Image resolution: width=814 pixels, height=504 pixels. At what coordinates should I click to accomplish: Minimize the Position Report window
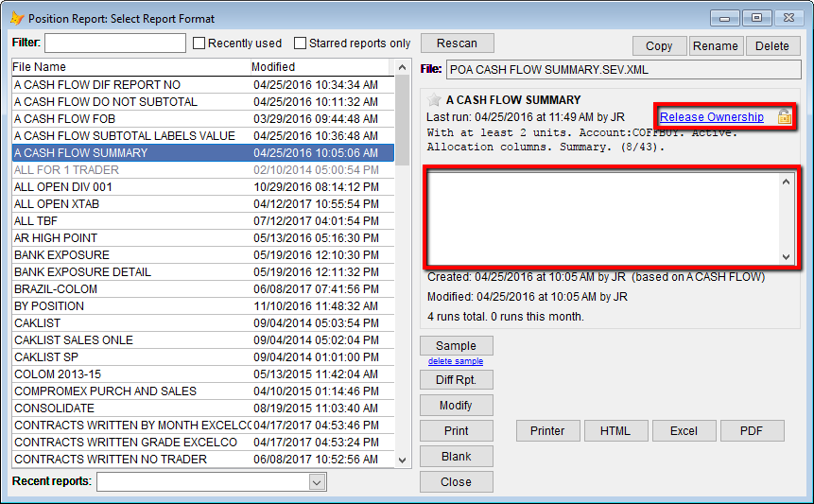725,18
